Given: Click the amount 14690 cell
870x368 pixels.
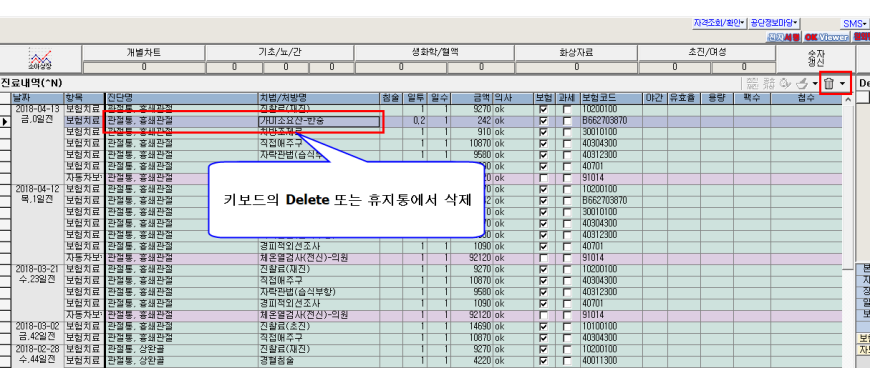Looking at the screenshot, I should (x=471, y=327).
